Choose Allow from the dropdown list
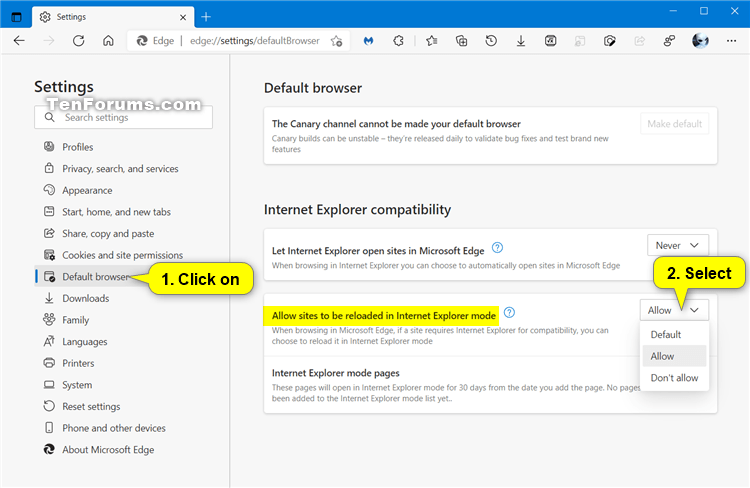 pos(674,356)
